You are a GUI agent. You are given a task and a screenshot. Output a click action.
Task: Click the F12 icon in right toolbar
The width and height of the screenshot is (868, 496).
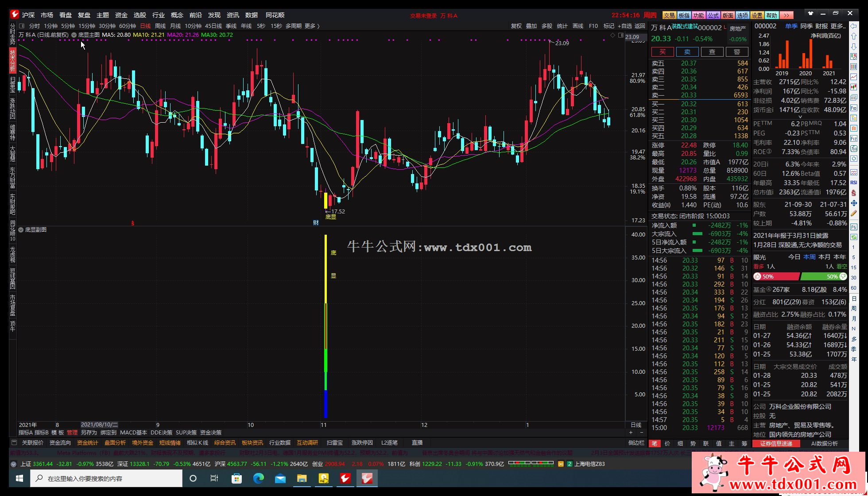click(853, 139)
